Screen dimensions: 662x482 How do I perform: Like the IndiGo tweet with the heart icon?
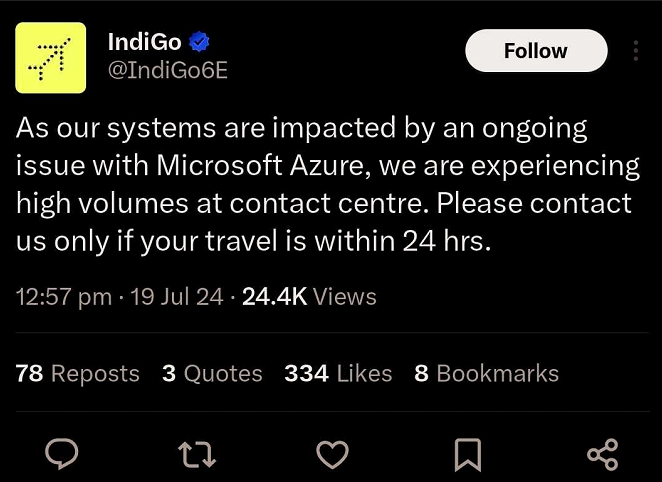(330, 455)
